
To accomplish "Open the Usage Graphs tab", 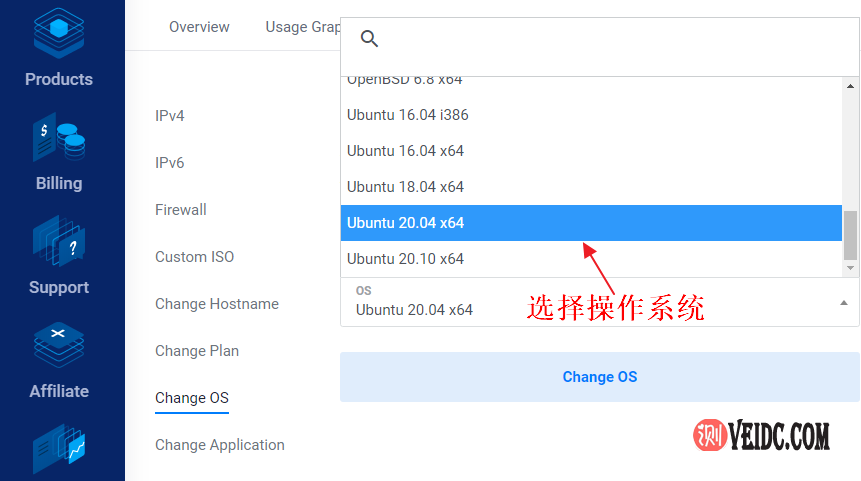I will pyautogui.click(x=302, y=27).
